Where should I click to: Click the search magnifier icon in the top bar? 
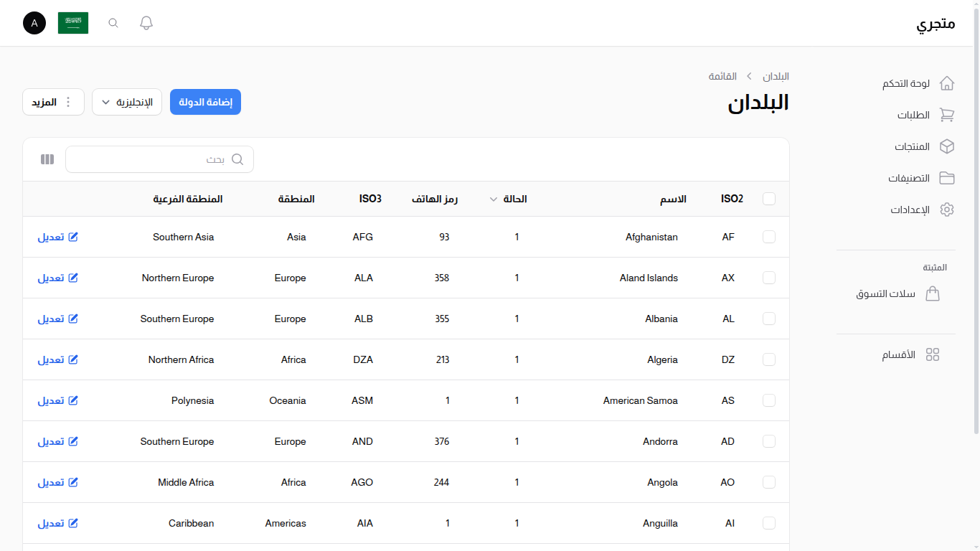pos(113,22)
